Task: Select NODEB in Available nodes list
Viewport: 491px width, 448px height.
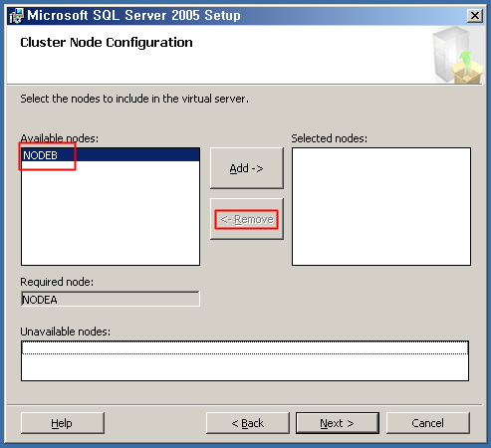Action: point(111,155)
